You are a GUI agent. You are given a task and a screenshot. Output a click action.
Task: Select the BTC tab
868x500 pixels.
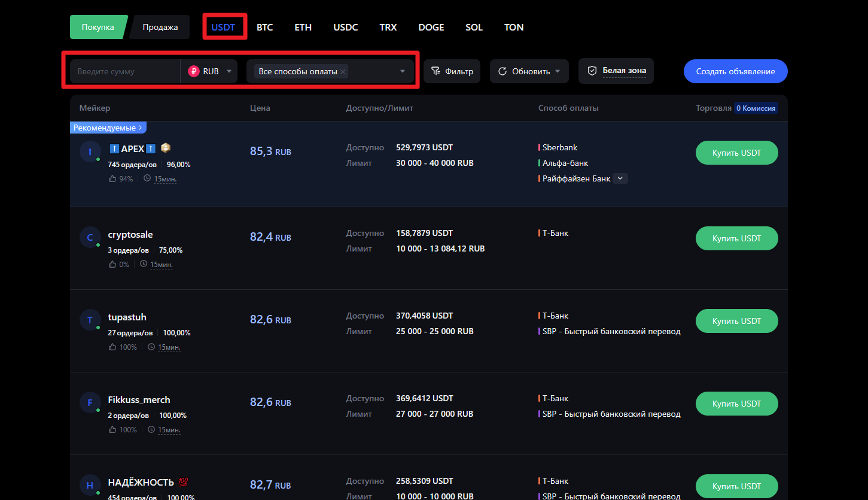[264, 28]
